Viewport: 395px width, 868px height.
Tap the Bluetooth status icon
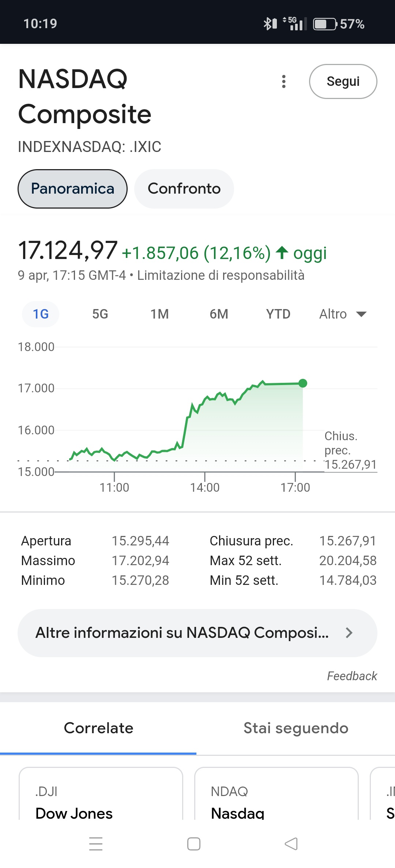click(270, 24)
